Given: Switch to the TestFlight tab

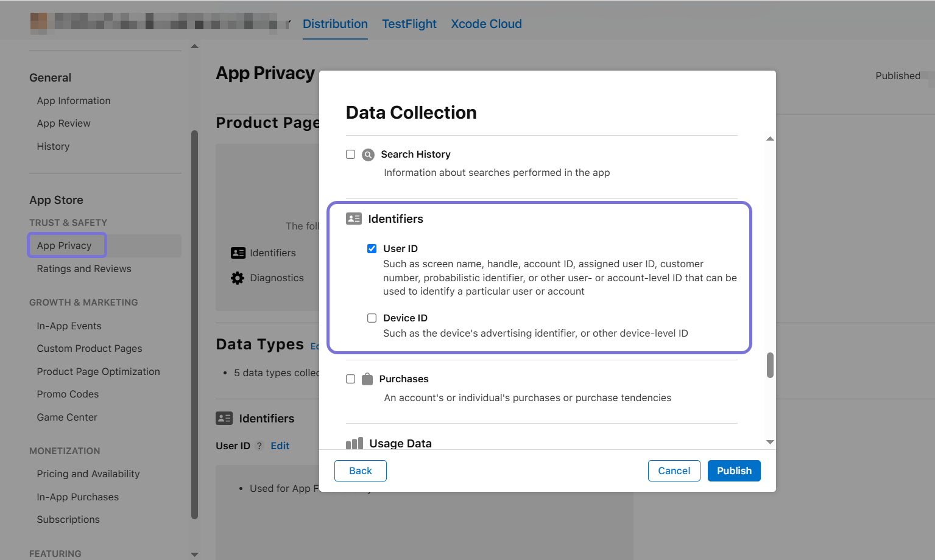Looking at the screenshot, I should point(409,24).
